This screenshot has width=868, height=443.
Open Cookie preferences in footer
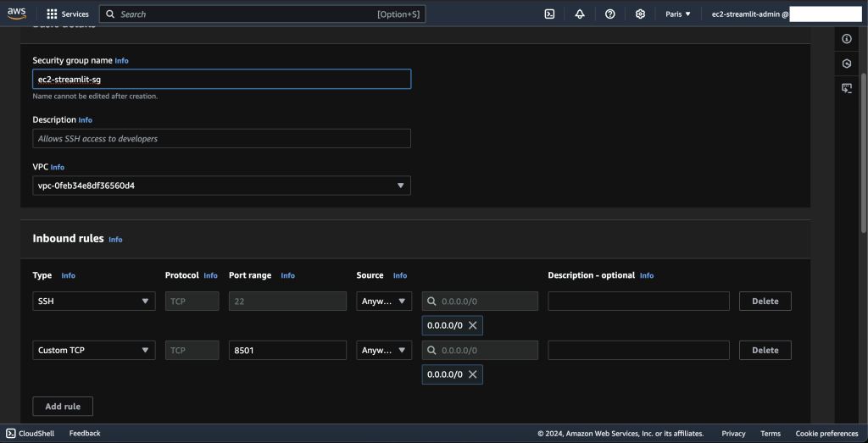[x=826, y=434]
